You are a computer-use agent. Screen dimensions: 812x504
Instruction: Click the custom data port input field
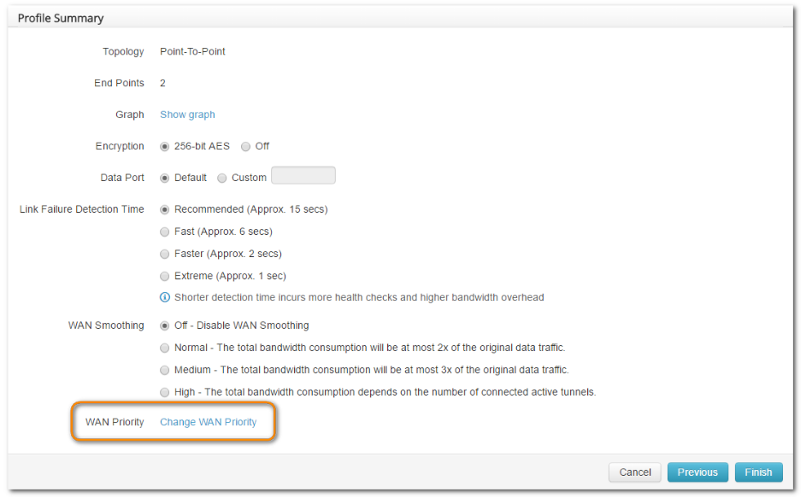(x=303, y=176)
